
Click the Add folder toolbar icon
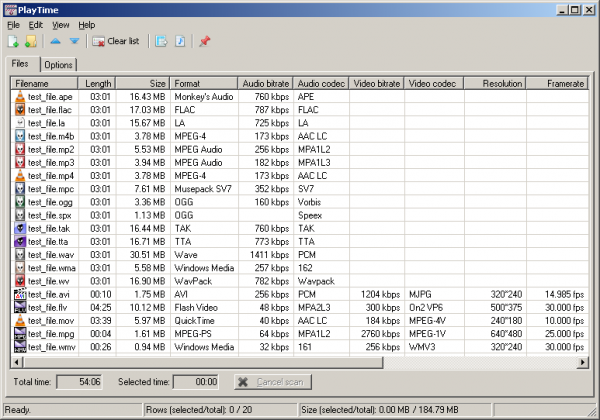pos(31,41)
